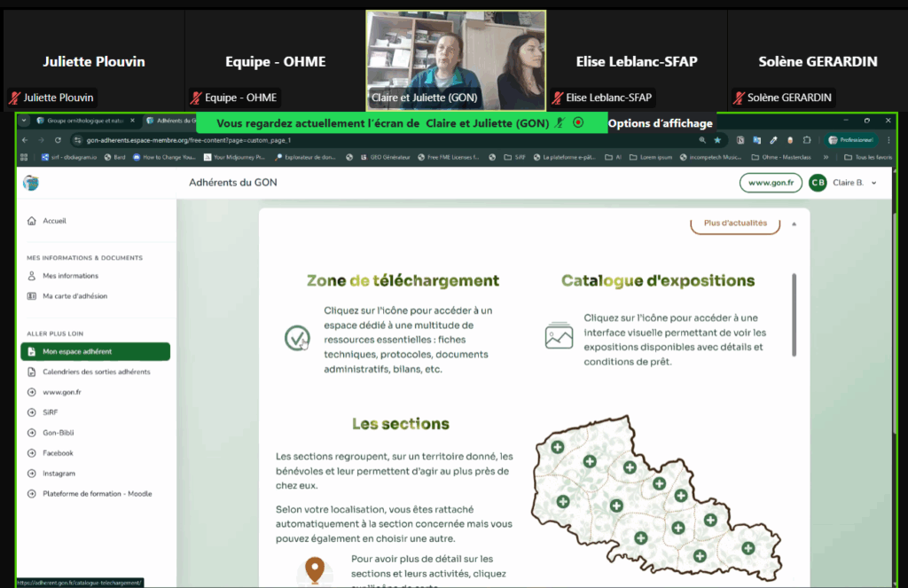Click Juliette Plouvin's muted microphone icon

(15, 98)
